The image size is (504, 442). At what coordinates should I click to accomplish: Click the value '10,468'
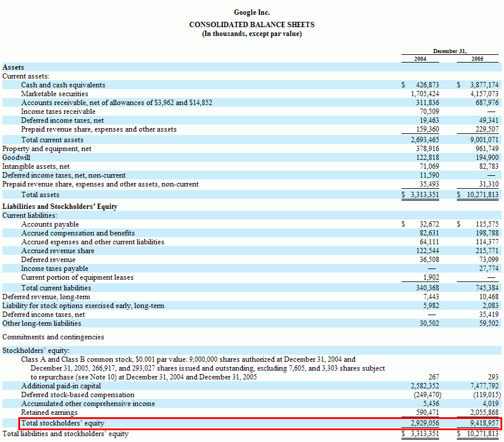(489, 297)
